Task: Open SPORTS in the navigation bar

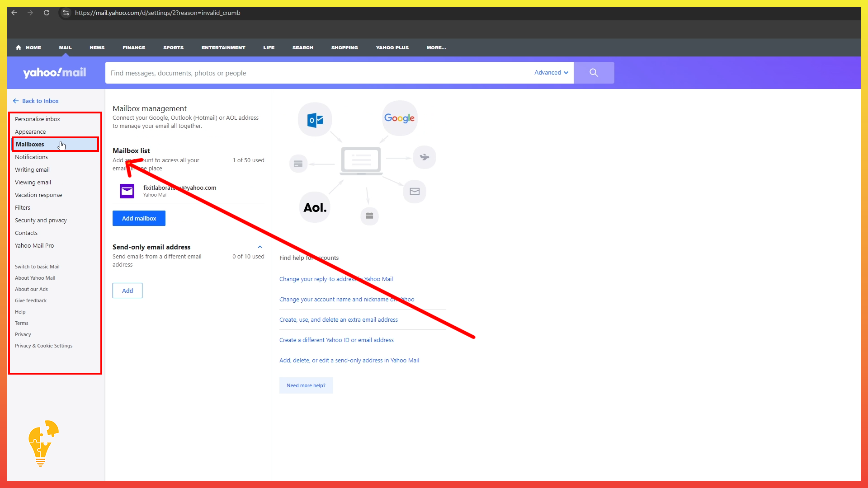Action: pos(174,47)
